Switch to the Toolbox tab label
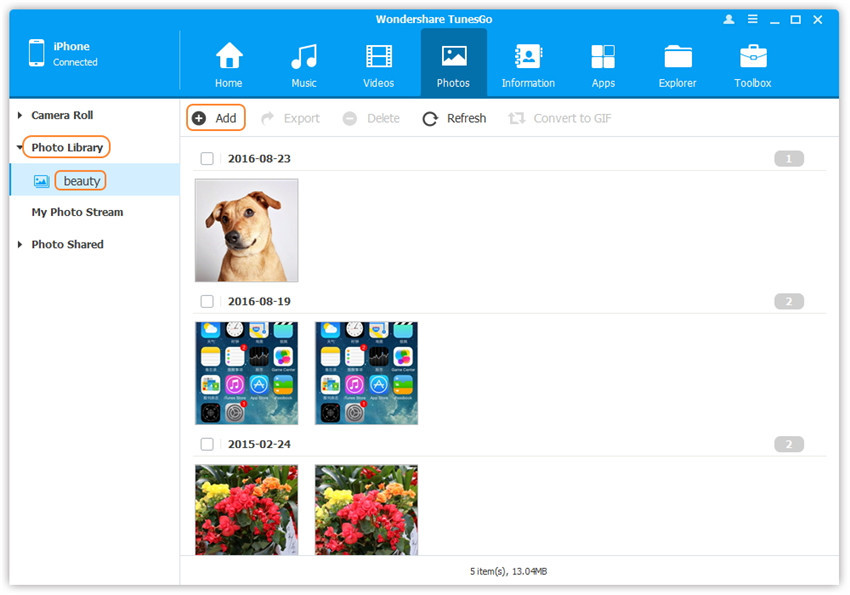 (752, 83)
